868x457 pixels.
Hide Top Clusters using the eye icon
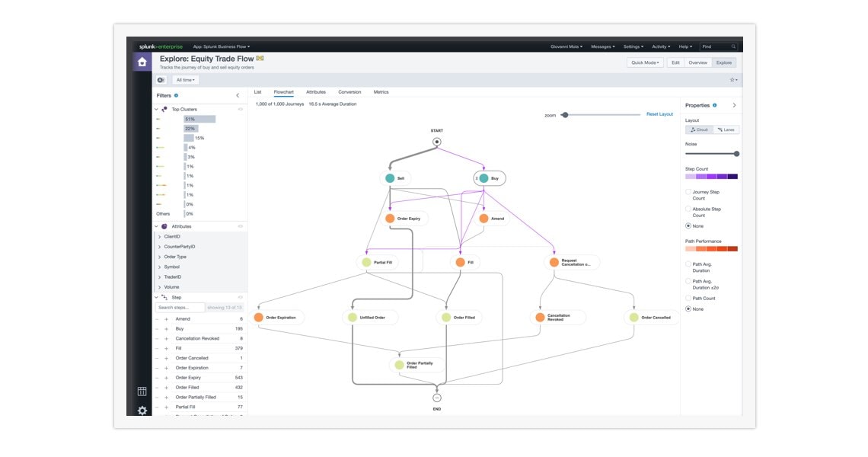coord(241,110)
